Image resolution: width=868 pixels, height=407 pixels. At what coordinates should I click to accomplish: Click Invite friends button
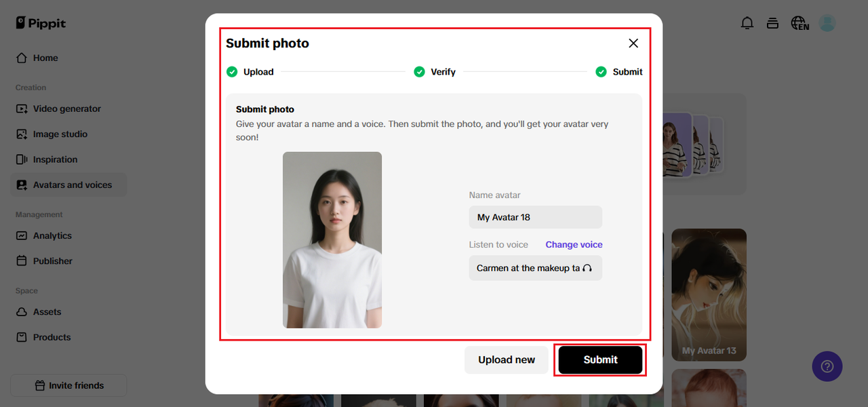tap(68, 385)
